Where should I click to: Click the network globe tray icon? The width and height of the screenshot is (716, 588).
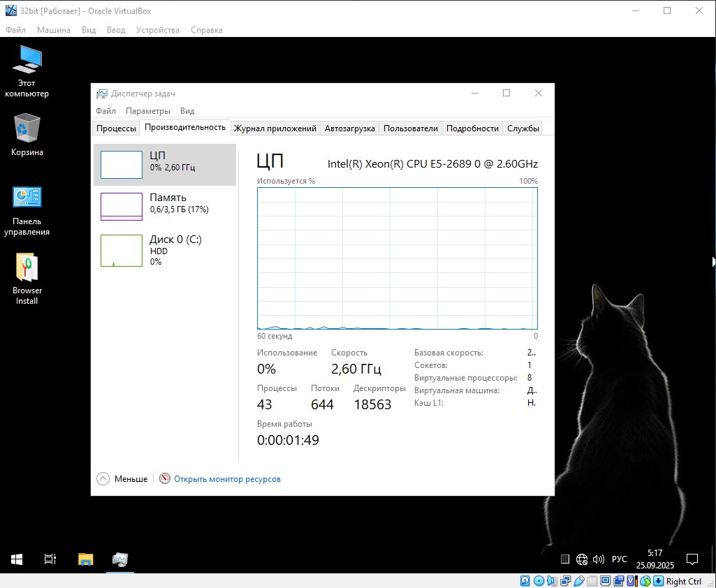[x=581, y=559]
